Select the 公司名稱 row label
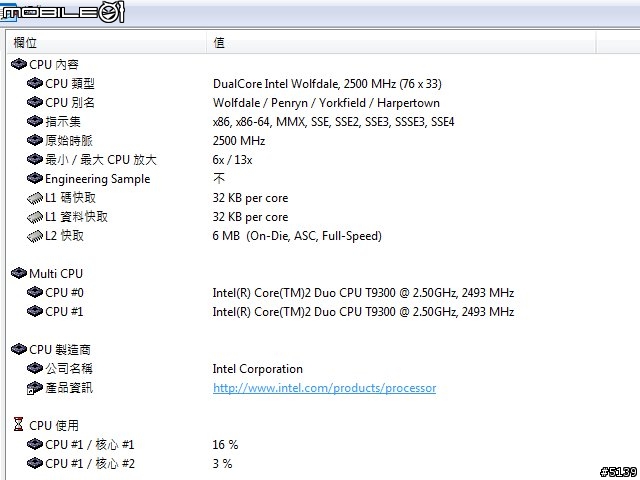The width and height of the screenshot is (640, 480). click(69, 369)
